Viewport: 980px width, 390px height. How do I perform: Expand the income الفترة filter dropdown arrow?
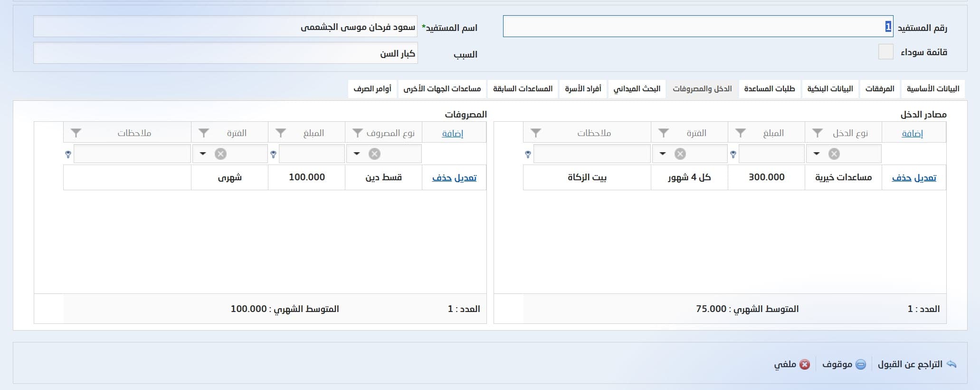coord(663,154)
